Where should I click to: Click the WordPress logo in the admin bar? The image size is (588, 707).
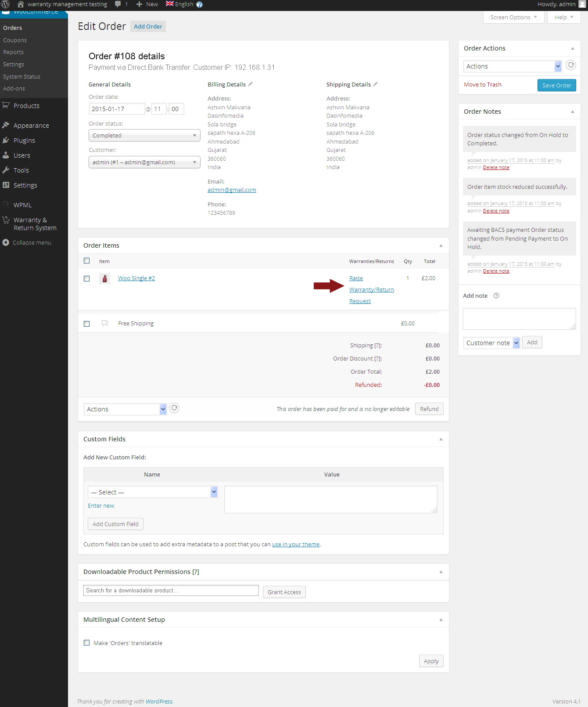[x=5, y=4]
